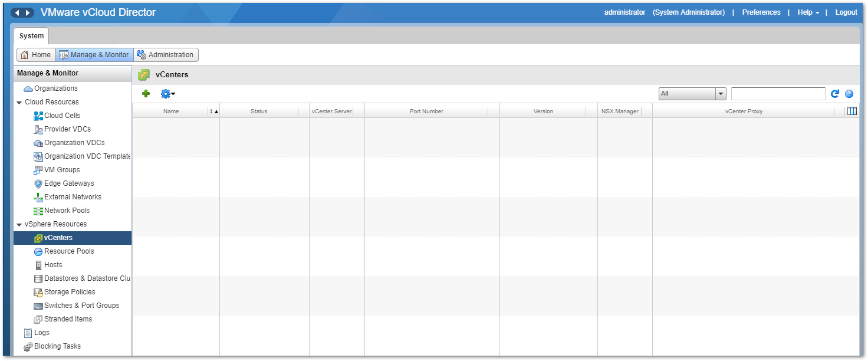Click the Organizations cloud icon
Viewport: 868px width, 361px height.
click(28, 88)
